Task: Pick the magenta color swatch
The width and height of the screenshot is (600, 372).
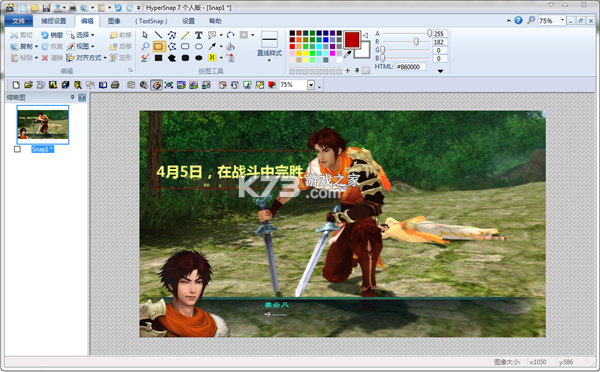Action: coord(333,53)
